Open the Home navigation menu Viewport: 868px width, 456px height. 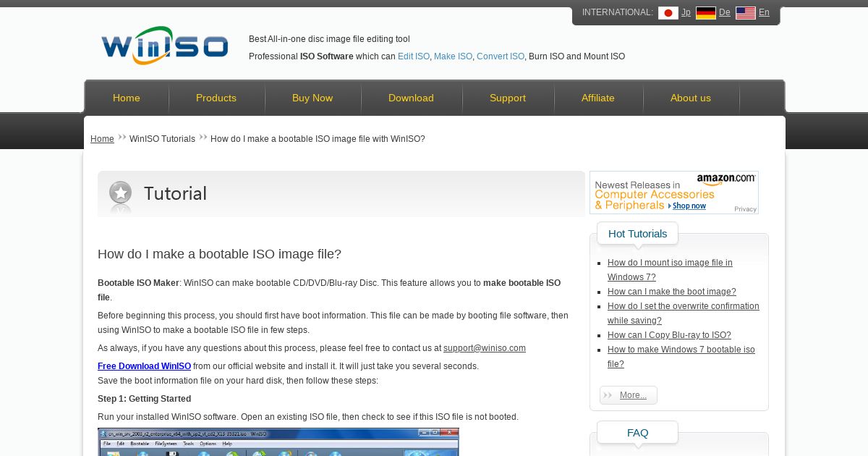127,98
